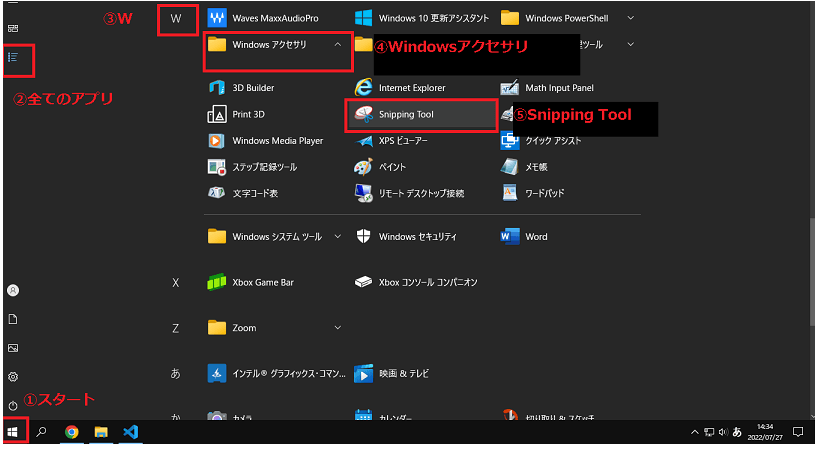Launch Microsoft Word

pyautogui.click(x=523, y=237)
